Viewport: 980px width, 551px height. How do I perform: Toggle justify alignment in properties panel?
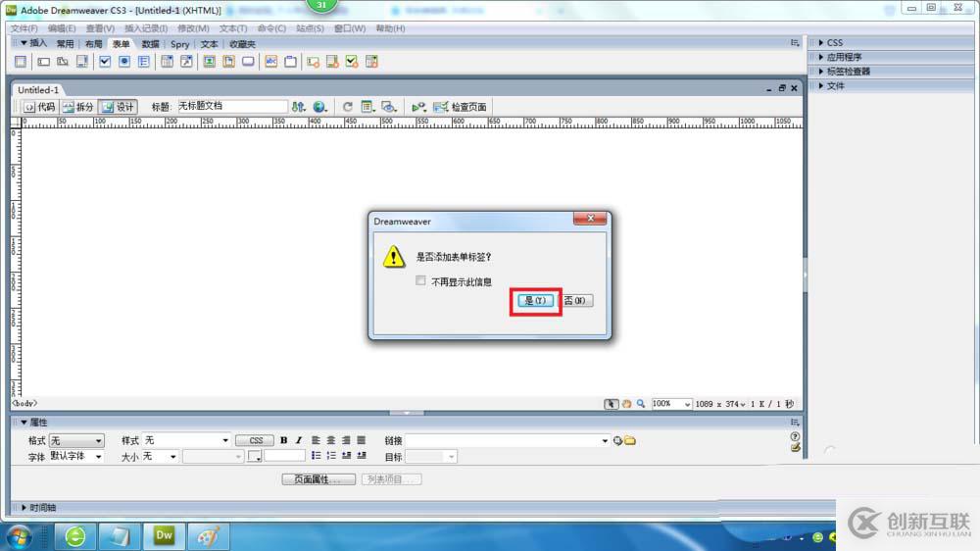362,440
